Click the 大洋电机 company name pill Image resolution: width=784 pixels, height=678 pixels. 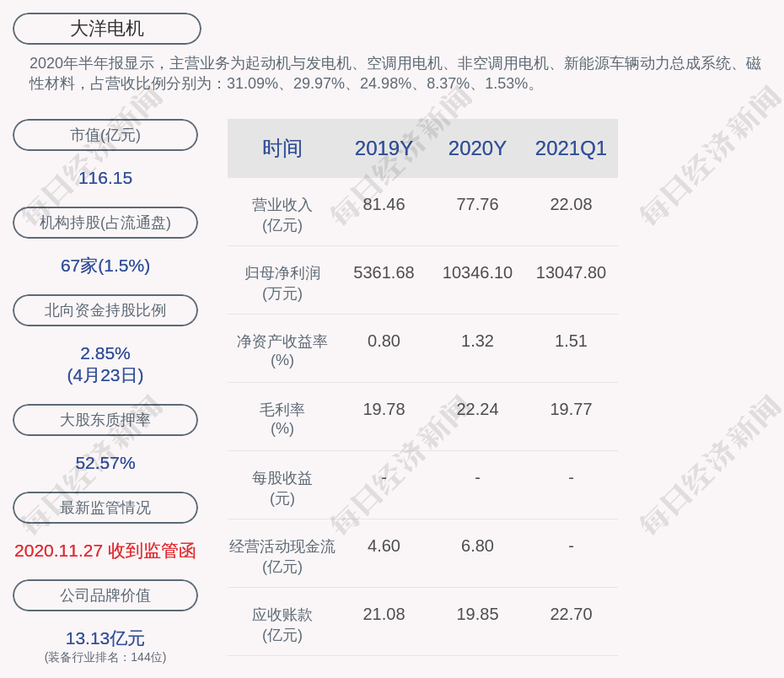click(107, 29)
